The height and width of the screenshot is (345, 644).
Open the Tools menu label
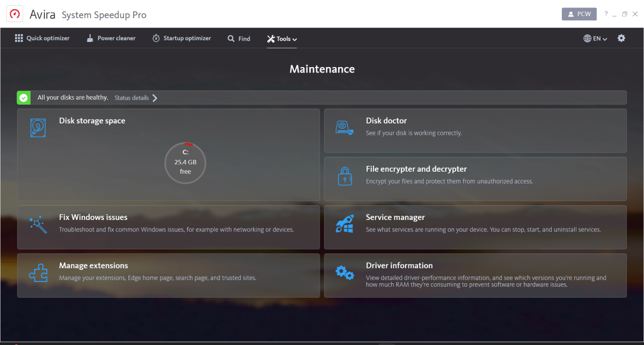tap(283, 39)
